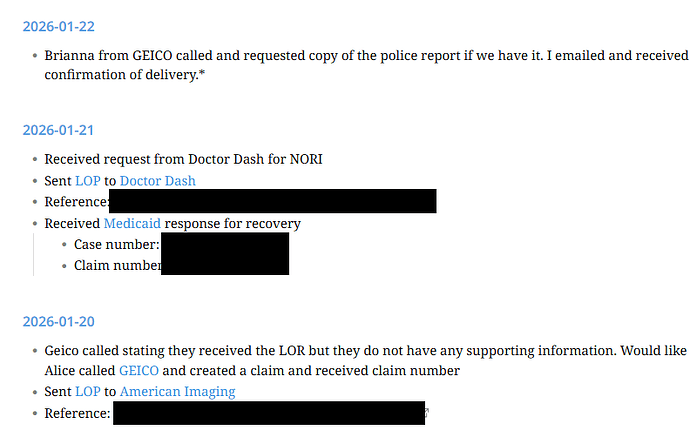Open the 2026-01-20 date heading

click(x=59, y=322)
